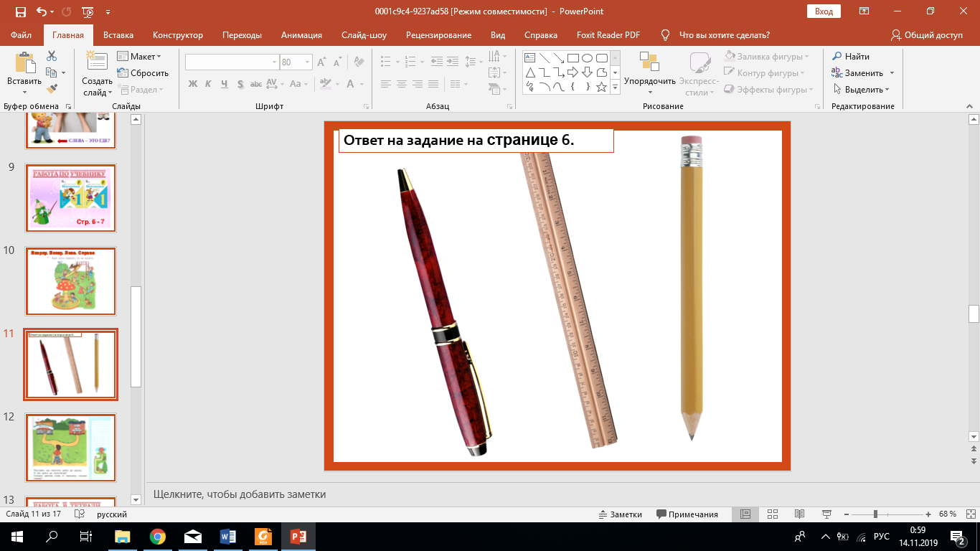This screenshot has height=551, width=980.
Task: Switch to the Слайд-шоу tab
Action: [364, 35]
